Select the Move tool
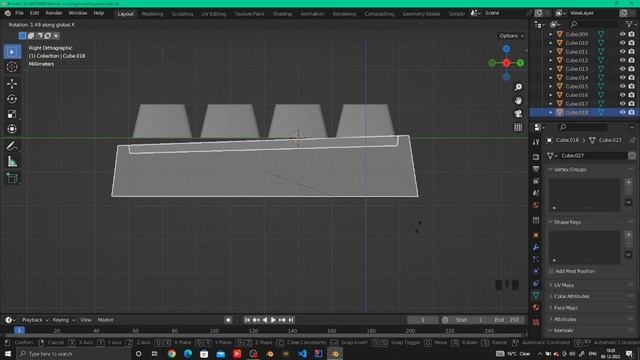 [x=12, y=84]
